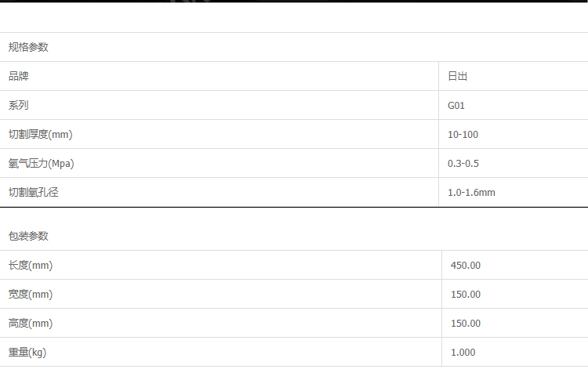Screen dimensions: 588x391
Task: Select the 宽度(mm) label
Action: (x=31, y=294)
